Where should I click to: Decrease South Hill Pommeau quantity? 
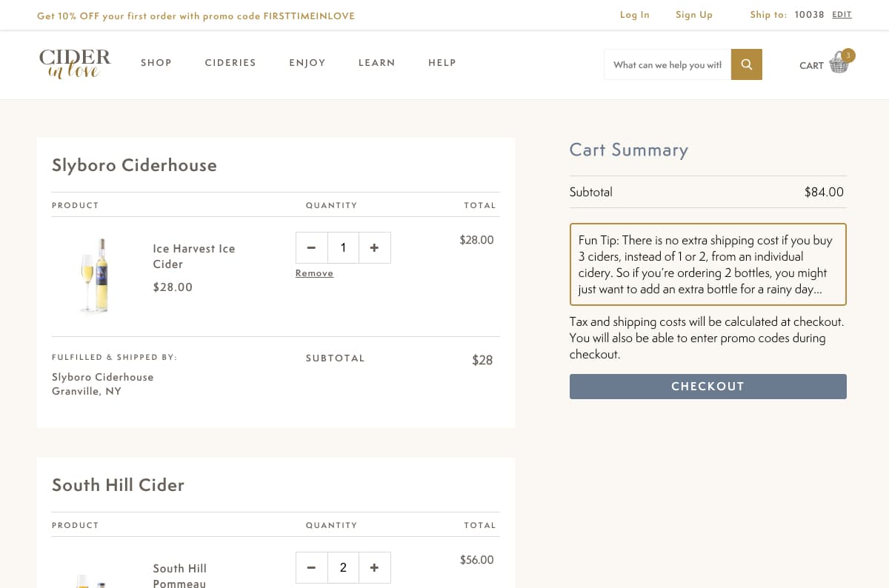click(x=311, y=568)
